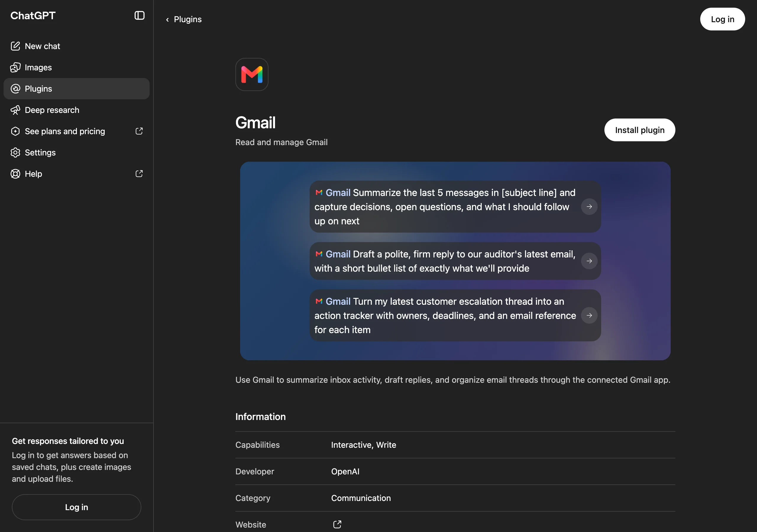Collapse the sidebar with the panel icon
Viewport: 757px width, 532px height.
pos(140,15)
